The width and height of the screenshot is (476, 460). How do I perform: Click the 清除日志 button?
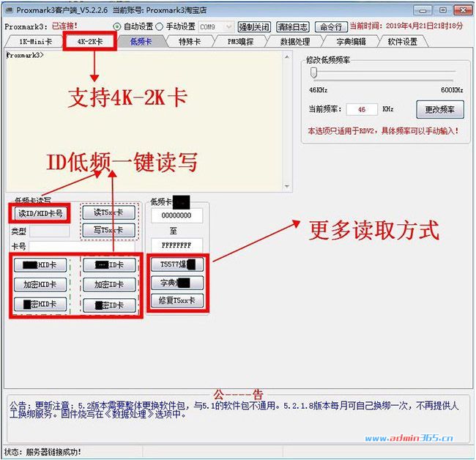click(x=293, y=27)
